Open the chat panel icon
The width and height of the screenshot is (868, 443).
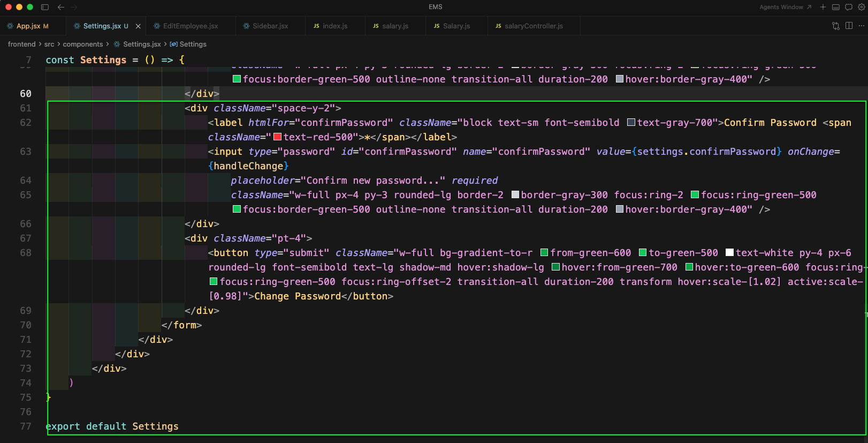coord(849,7)
